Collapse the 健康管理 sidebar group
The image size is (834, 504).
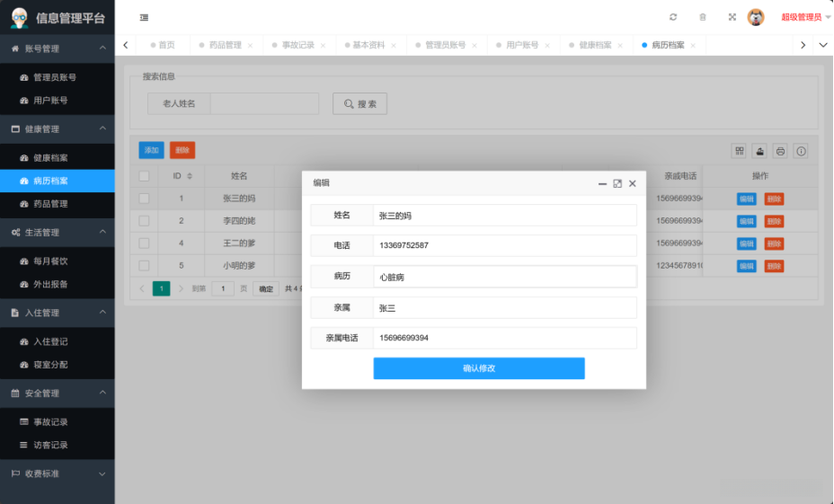pyautogui.click(x=57, y=129)
